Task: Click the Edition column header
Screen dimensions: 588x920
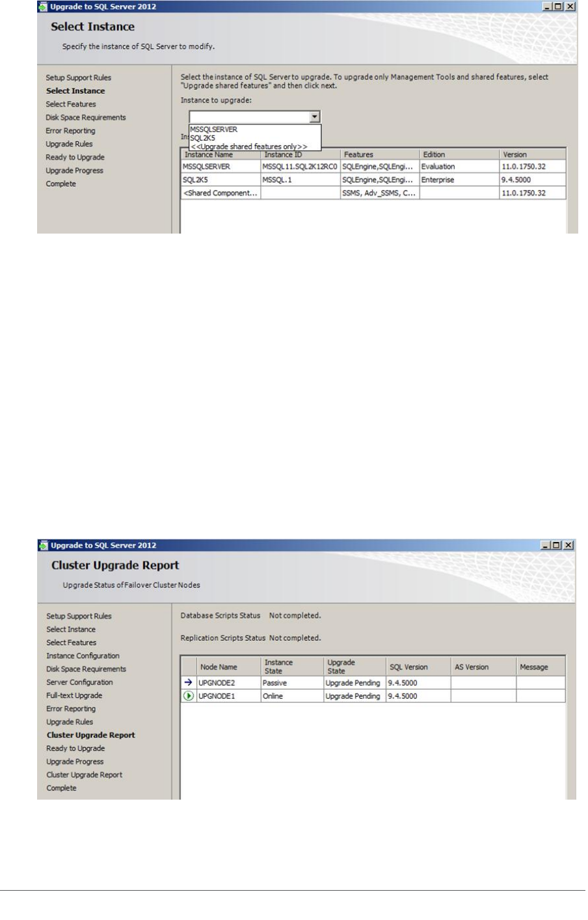Action: [459, 155]
